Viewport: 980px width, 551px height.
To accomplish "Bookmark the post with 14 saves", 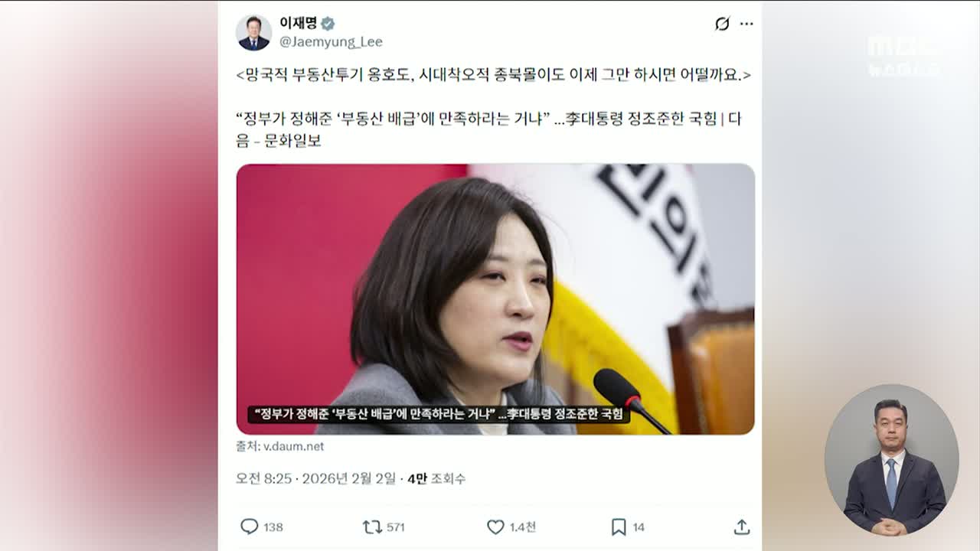I will [619, 527].
